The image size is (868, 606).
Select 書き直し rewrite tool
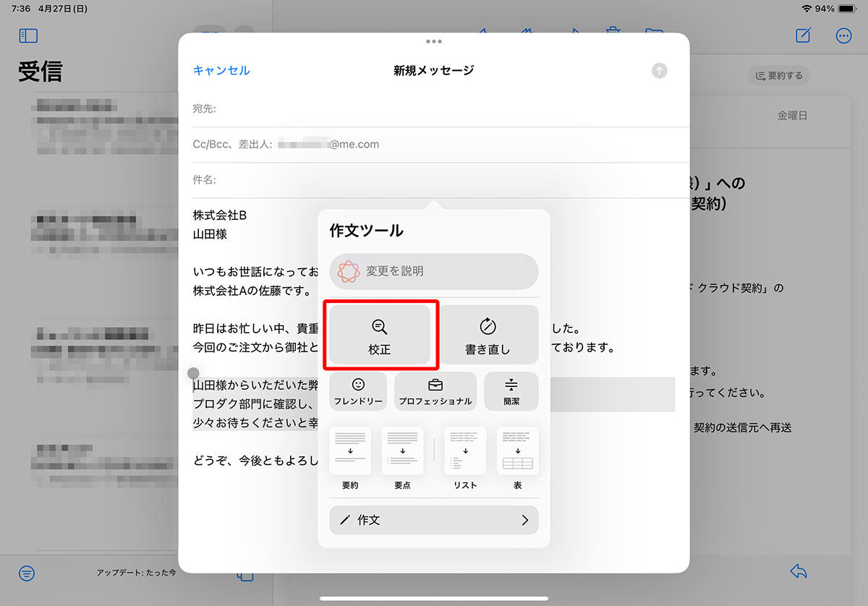pyautogui.click(x=488, y=334)
